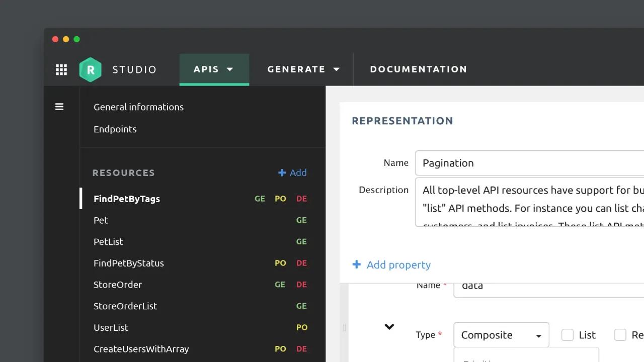The height and width of the screenshot is (362, 644).
Task: Click the representation Name input field
Action: click(528, 163)
